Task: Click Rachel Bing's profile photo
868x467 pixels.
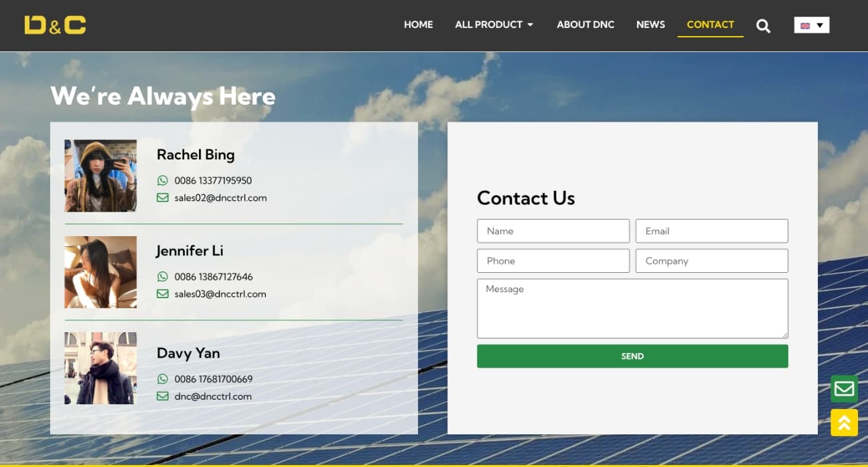Action: pyautogui.click(x=101, y=175)
